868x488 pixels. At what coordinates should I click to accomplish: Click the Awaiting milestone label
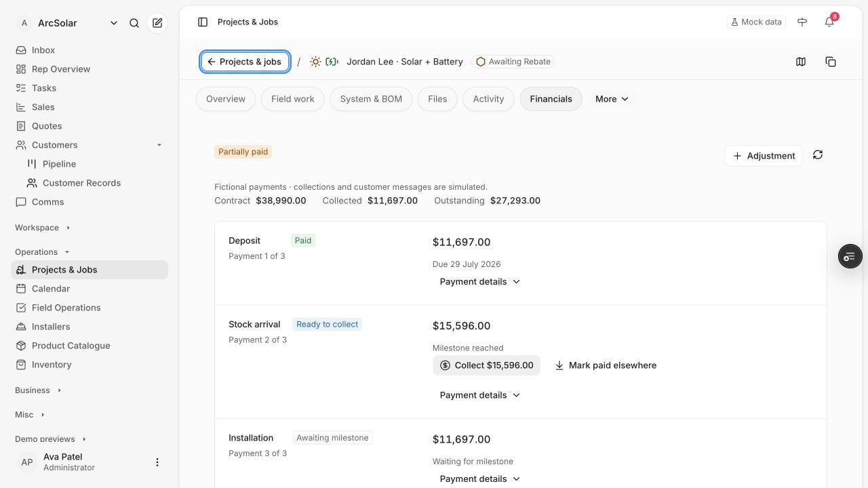(332, 438)
